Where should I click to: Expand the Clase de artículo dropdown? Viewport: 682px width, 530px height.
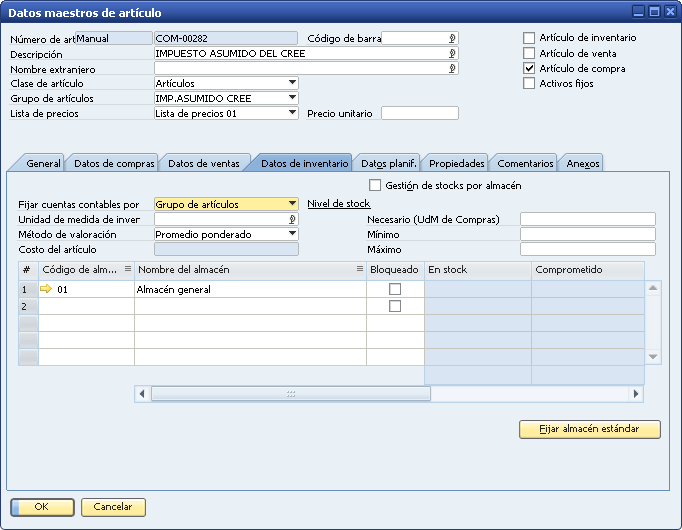pos(292,83)
